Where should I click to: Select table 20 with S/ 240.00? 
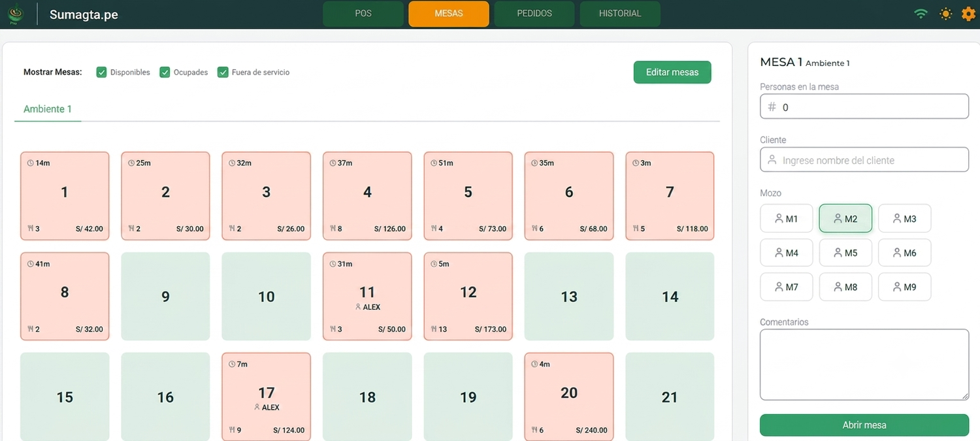pos(569,397)
